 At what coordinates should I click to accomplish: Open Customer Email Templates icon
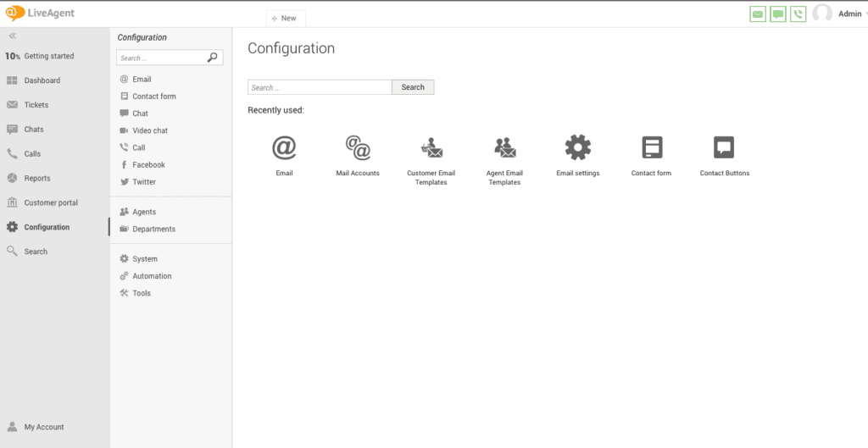(x=431, y=148)
